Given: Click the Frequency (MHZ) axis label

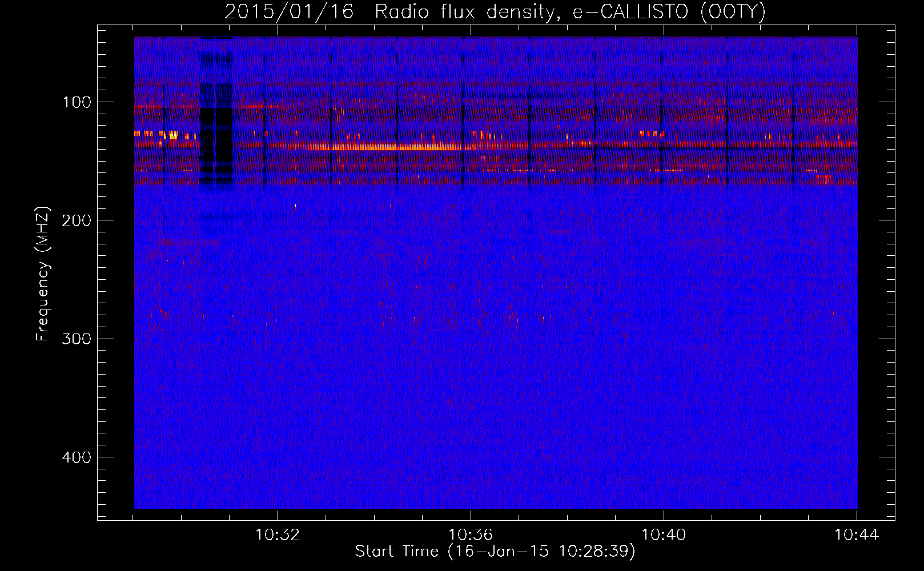Looking at the screenshot, I should (43, 274).
